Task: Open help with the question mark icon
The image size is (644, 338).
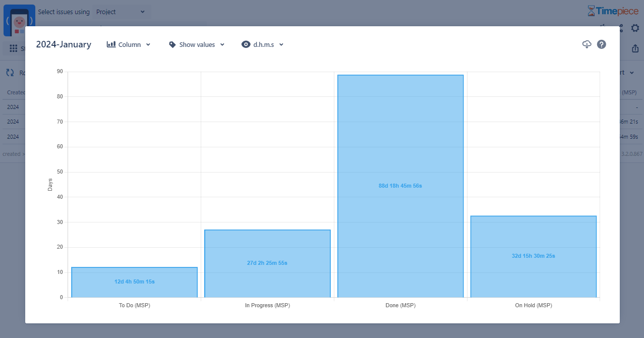Action: pos(602,44)
